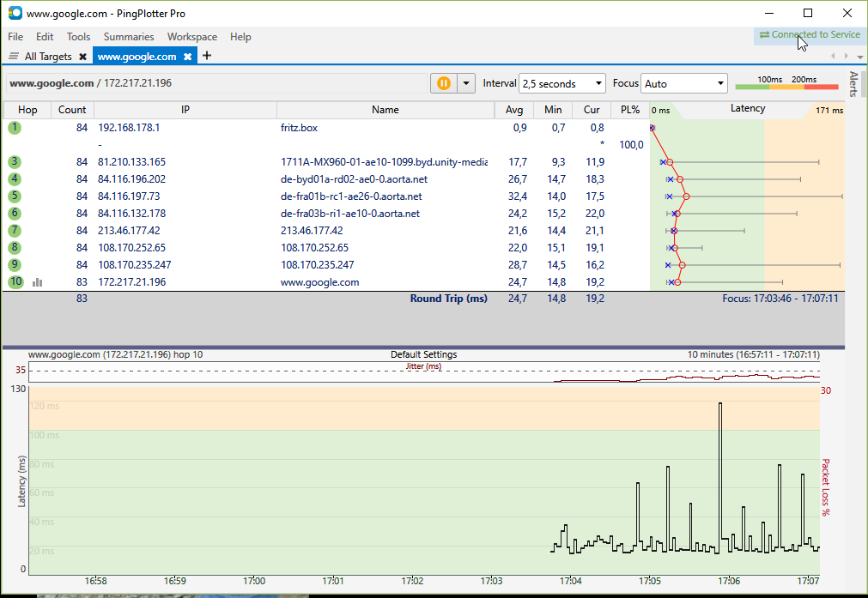Screen dimensions: 868x598
Task: Open the Interval 2,5 seconds dropdown
Action: tap(561, 83)
